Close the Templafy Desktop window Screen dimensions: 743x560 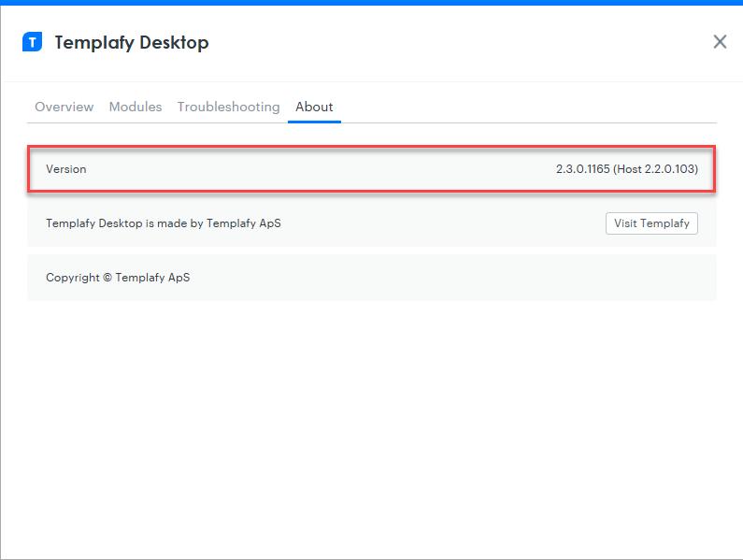pyautogui.click(x=720, y=42)
